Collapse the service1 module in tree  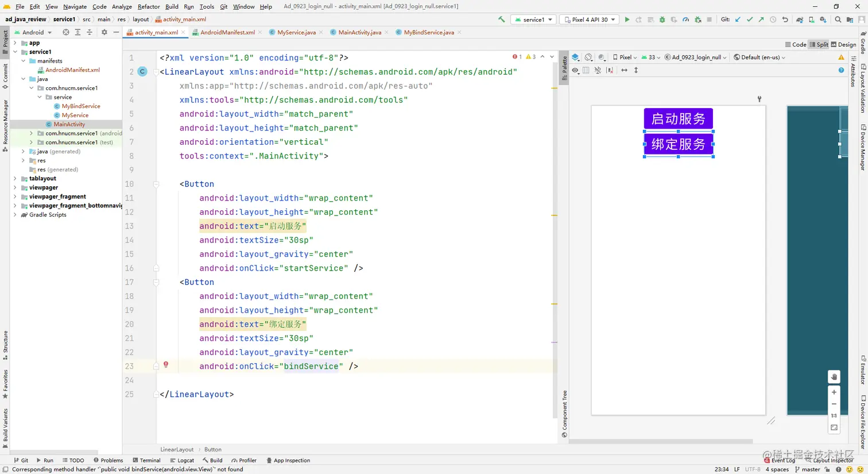15,52
